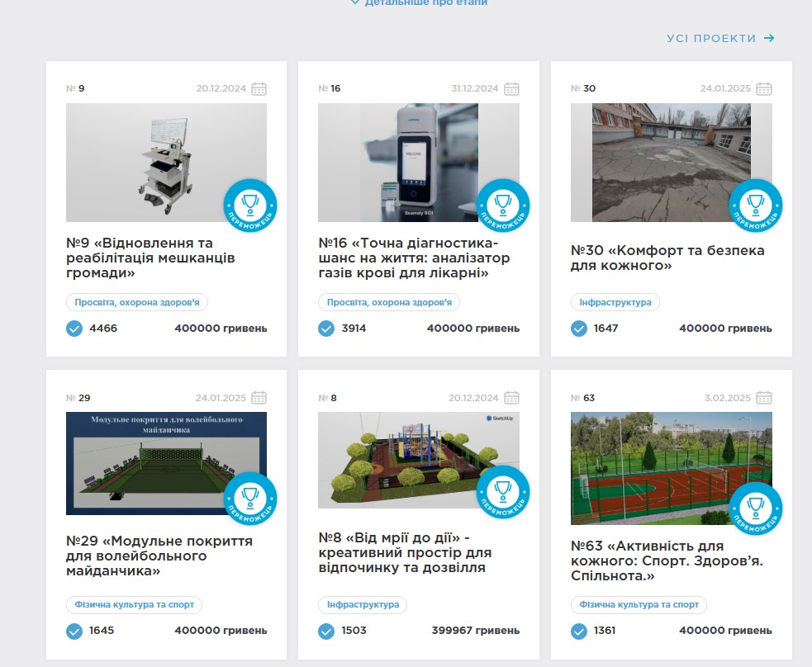This screenshot has height=667, width=812.
Task: Open project title '№16 Точна діагностика'
Action: click(414, 258)
